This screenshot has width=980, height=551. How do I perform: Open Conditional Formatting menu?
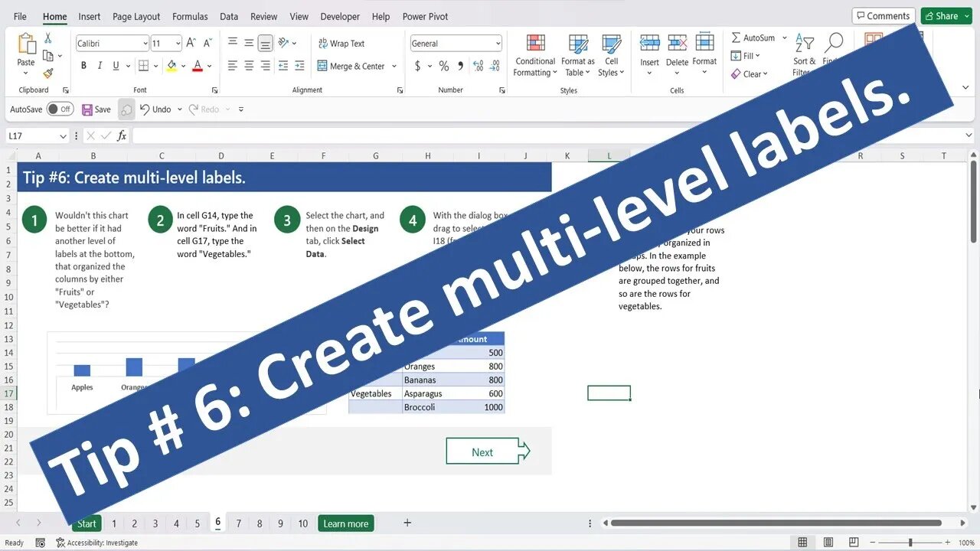coord(535,55)
